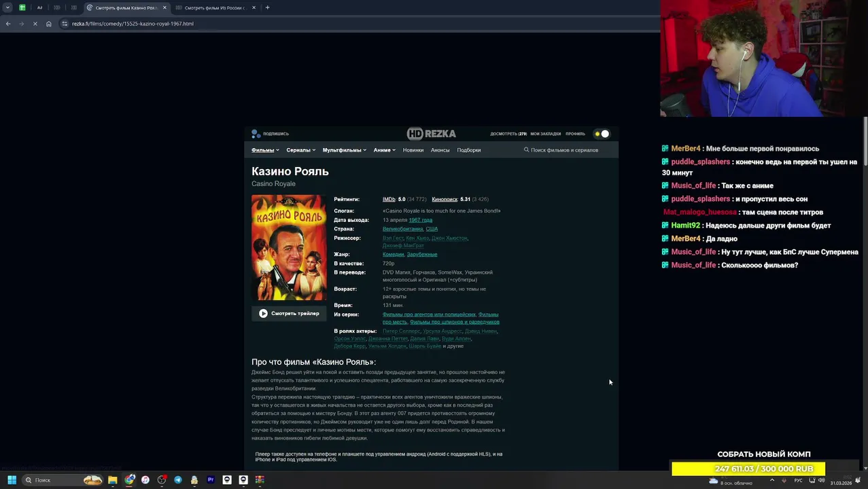Open actor Вуди Аллен link
The width and height of the screenshot is (868, 489).
coord(455,338)
